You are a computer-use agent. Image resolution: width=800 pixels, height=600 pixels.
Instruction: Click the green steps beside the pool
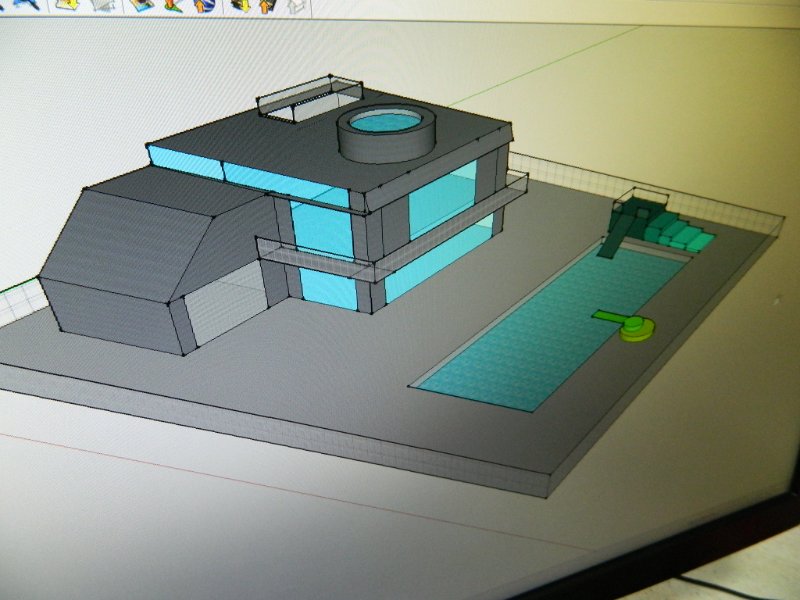click(x=680, y=234)
